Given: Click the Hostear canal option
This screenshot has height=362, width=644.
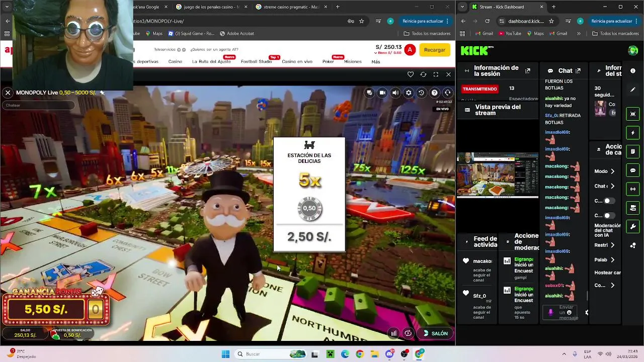Looking at the screenshot, I should 607,273.
